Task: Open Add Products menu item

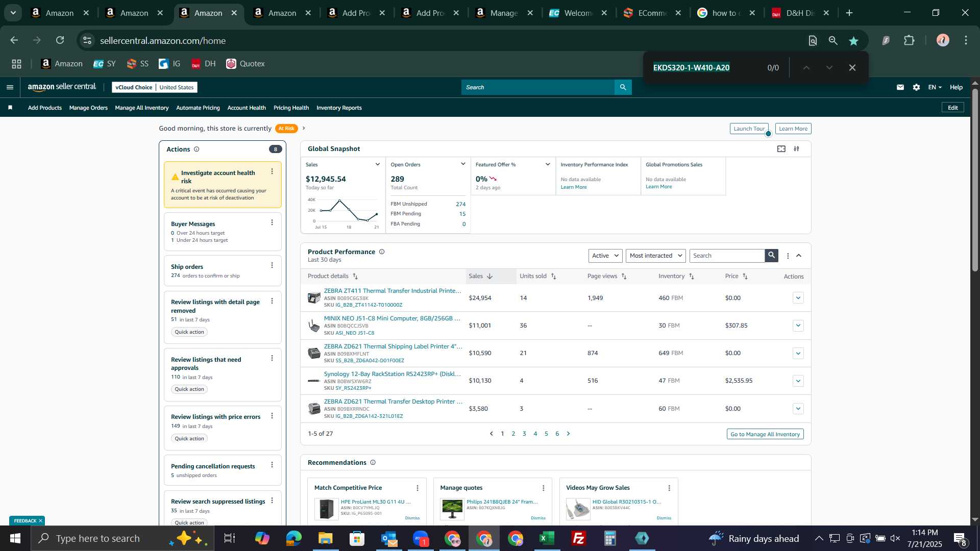Action: point(45,108)
